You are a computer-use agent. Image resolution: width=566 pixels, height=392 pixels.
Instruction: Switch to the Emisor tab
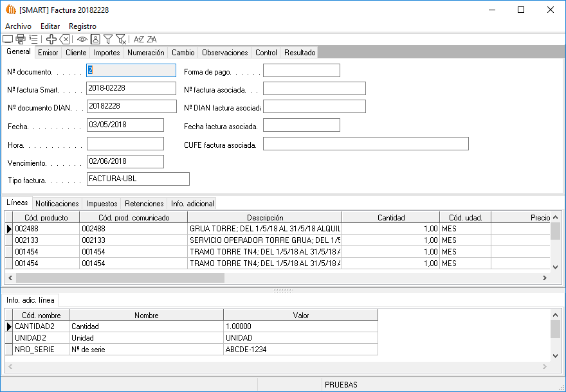(48, 53)
